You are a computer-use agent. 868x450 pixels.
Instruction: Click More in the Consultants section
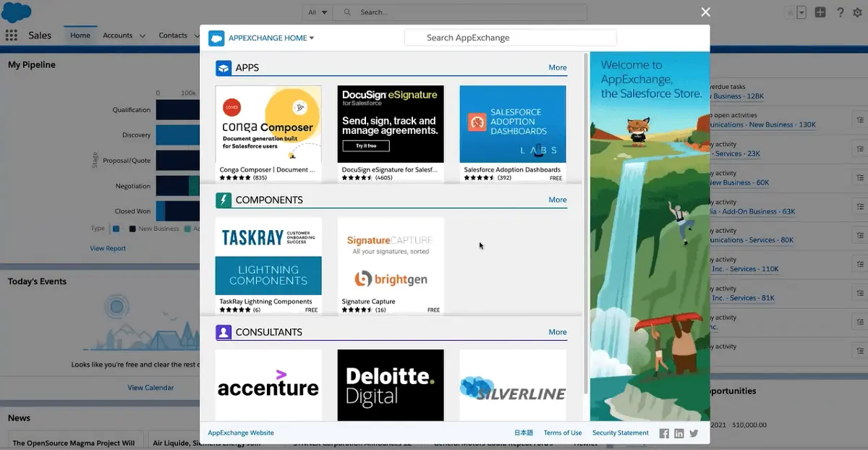[x=558, y=332]
